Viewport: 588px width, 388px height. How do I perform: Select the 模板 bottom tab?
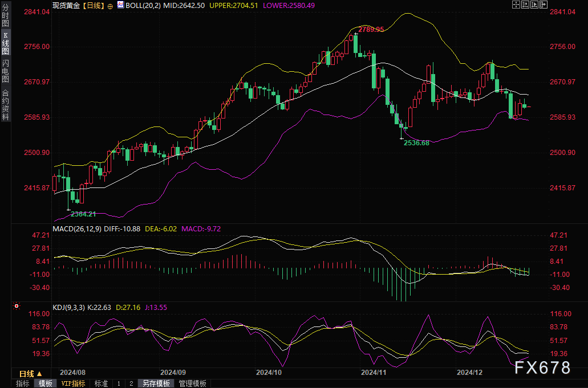pyautogui.click(x=46, y=384)
